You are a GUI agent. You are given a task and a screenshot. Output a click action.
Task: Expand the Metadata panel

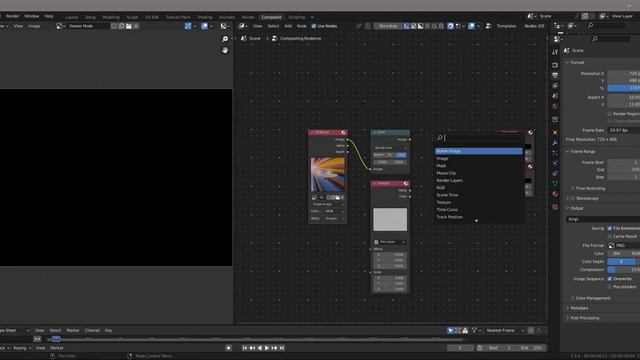579,308
